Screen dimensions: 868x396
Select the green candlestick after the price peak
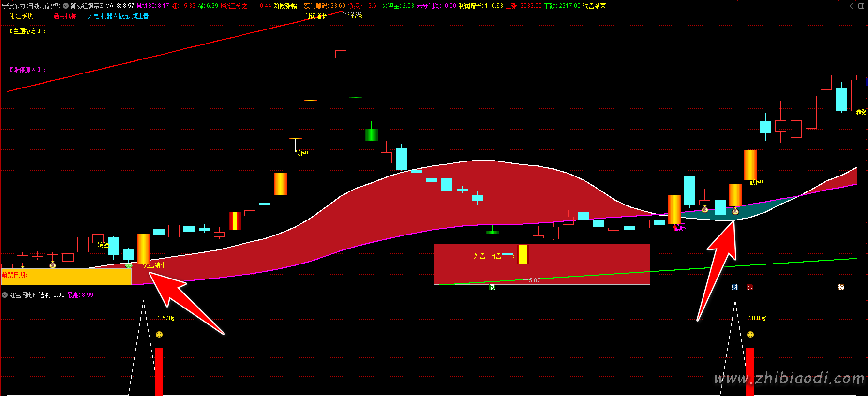371,135
